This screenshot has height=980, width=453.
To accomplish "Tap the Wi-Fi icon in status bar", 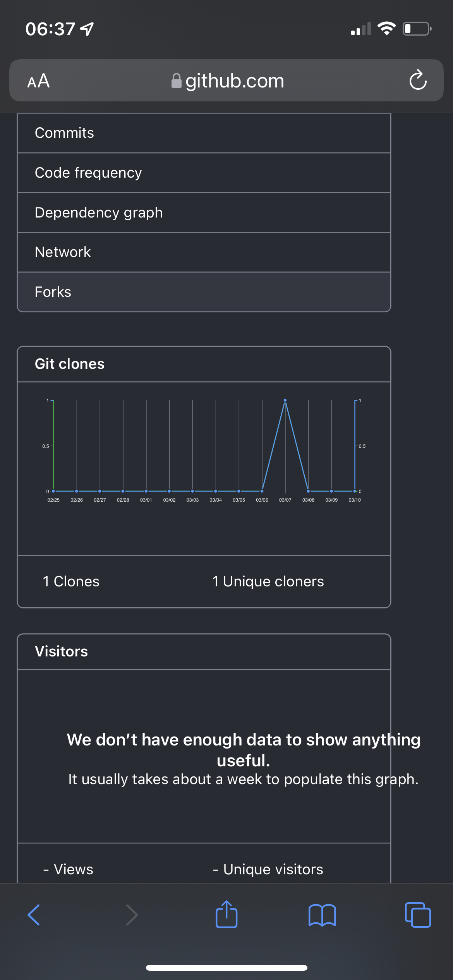I will point(386,29).
